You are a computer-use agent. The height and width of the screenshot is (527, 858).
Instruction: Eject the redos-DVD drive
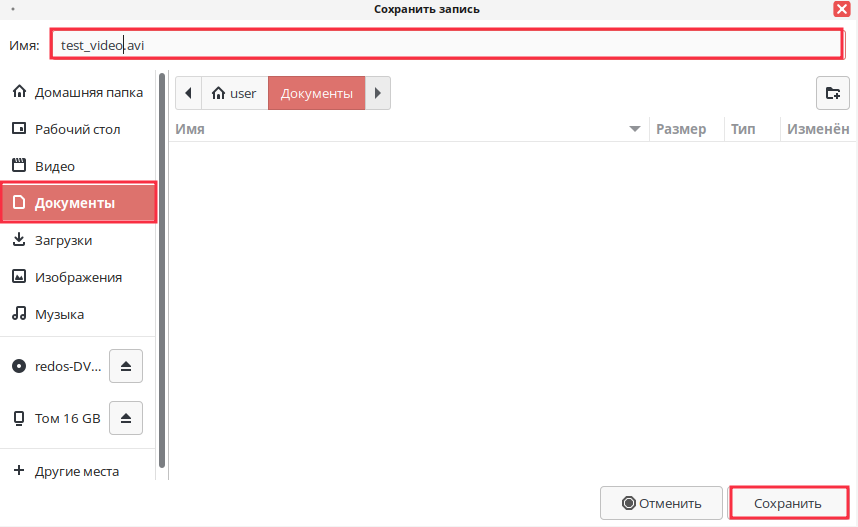point(126,366)
